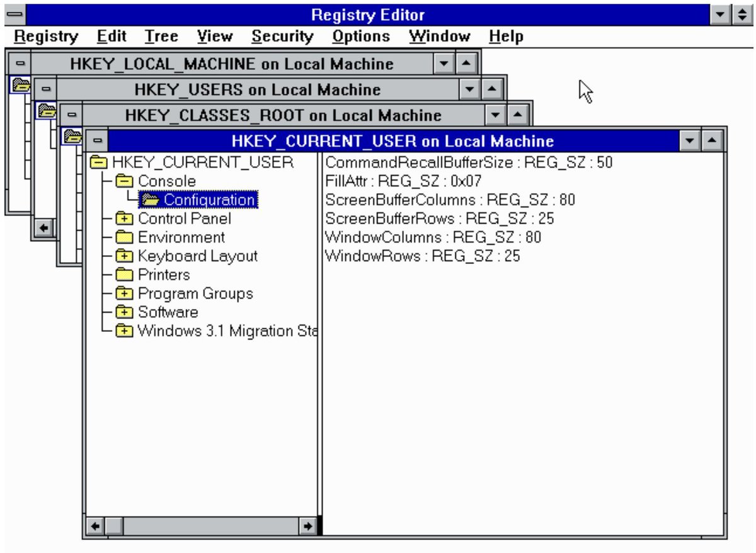The image size is (756, 553).
Task: Click the HKEY_LOCAL_MACHINE window root folder icon
Action: (x=20, y=85)
